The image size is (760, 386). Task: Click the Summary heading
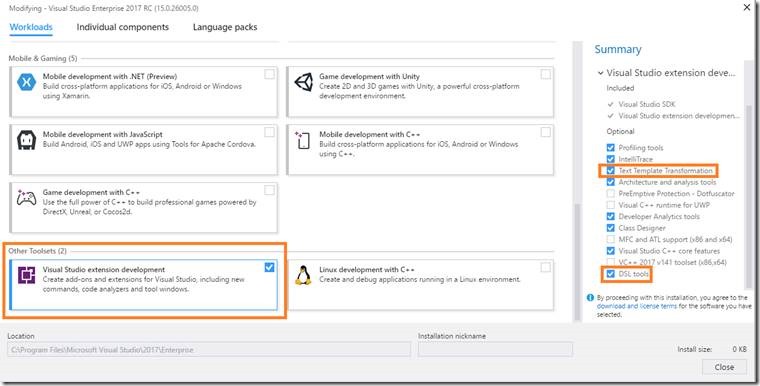(x=618, y=49)
